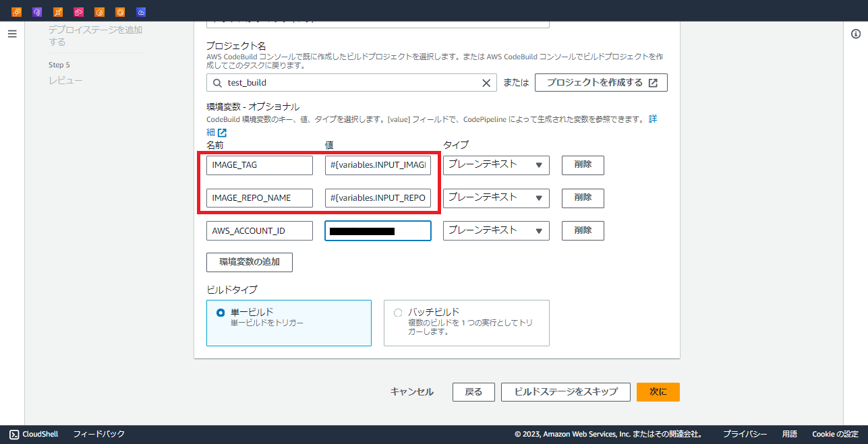Image resolution: width=868 pixels, height=444 pixels.
Task: Go back with 戻る button
Action: [x=474, y=392]
